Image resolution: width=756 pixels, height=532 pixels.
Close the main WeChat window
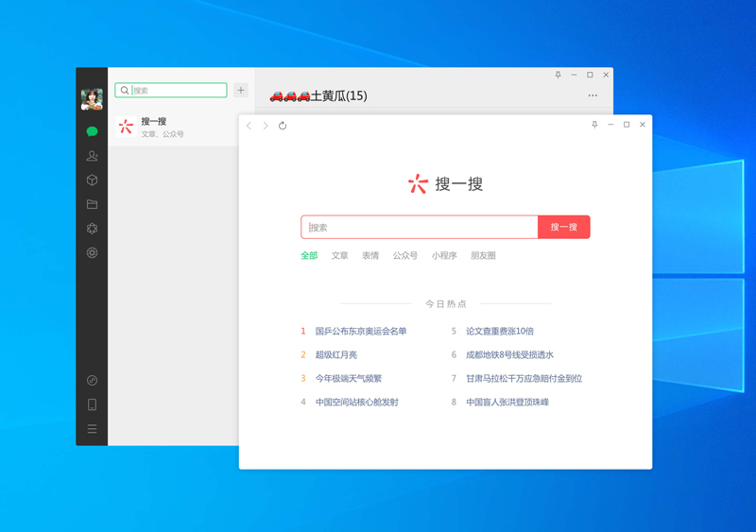coord(606,75)
